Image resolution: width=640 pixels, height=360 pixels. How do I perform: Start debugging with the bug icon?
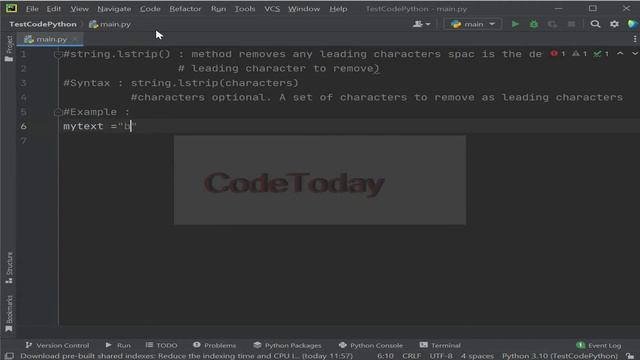(x=533, y=24)
